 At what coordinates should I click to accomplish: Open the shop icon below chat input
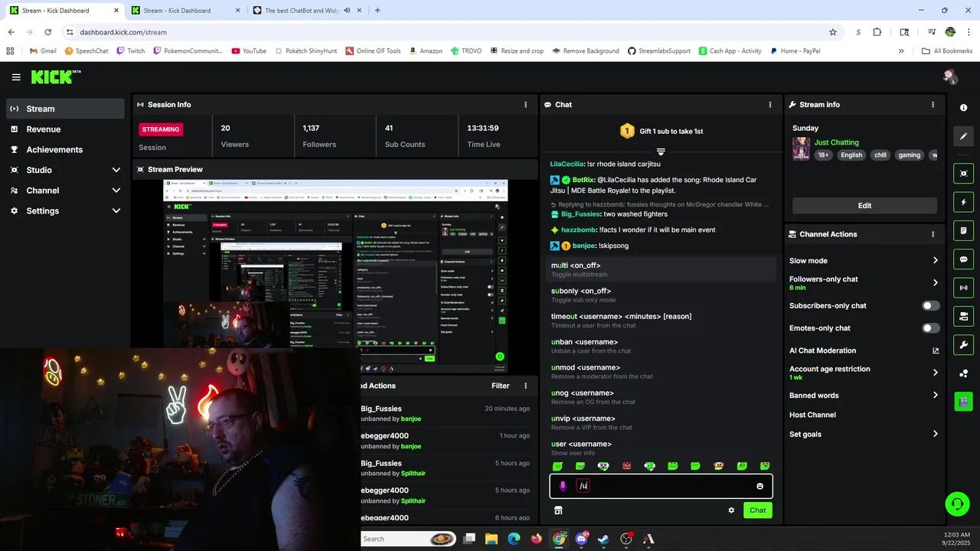point(558,510)
